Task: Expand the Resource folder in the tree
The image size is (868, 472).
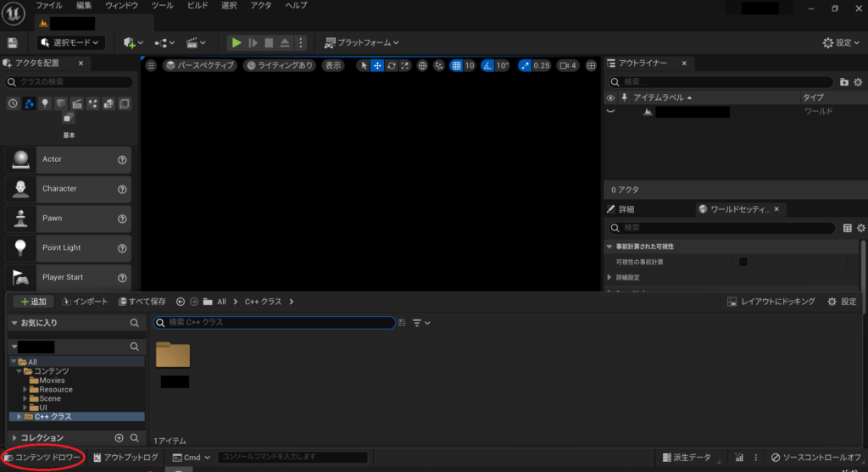Action: [25, 390]
